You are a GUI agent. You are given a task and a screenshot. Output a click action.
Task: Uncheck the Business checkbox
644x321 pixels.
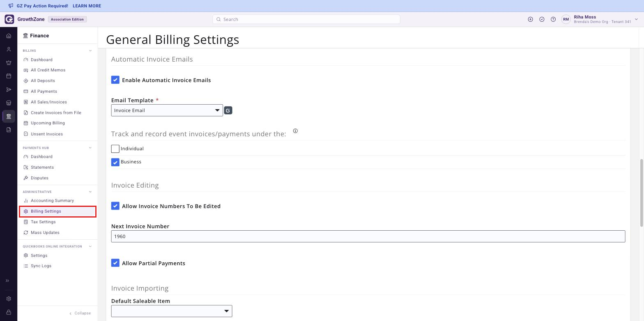pos(115,162)
